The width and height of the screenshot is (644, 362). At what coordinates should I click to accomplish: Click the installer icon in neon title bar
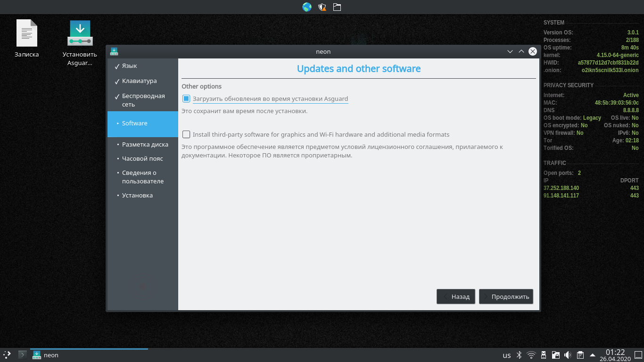(114, 51)
